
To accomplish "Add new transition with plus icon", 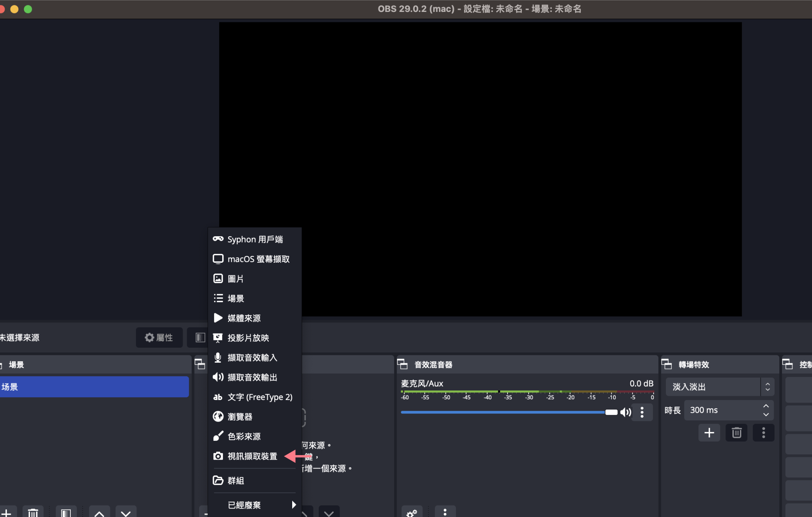I will coord(709,433).
